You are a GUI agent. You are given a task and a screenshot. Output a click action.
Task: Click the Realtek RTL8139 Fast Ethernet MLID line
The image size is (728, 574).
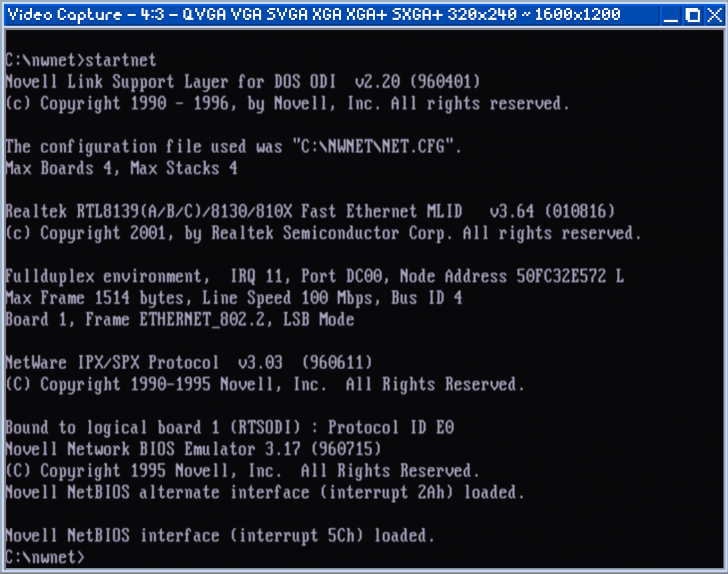pos(310,211)
